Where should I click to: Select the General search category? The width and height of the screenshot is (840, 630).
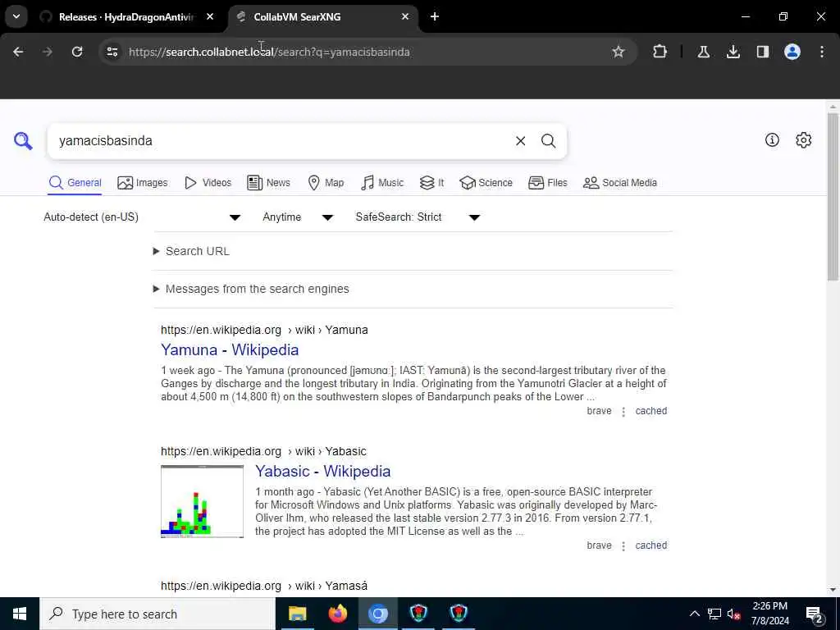tap(75, 183)
